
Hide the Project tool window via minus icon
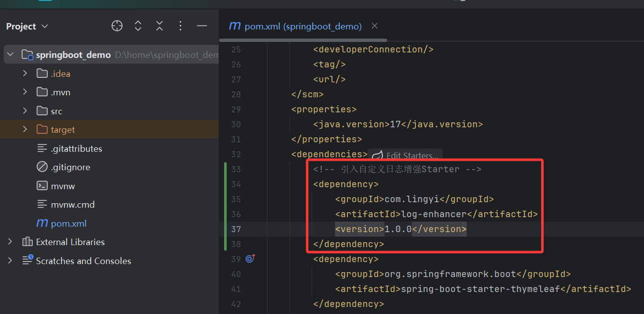click(x=202, y=26)
